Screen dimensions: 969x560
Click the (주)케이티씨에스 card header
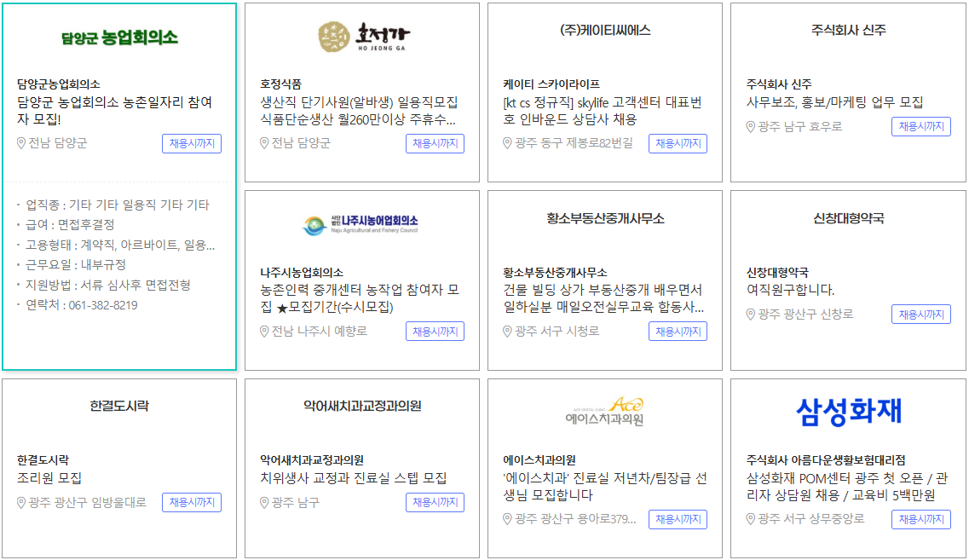pos(605,31)
